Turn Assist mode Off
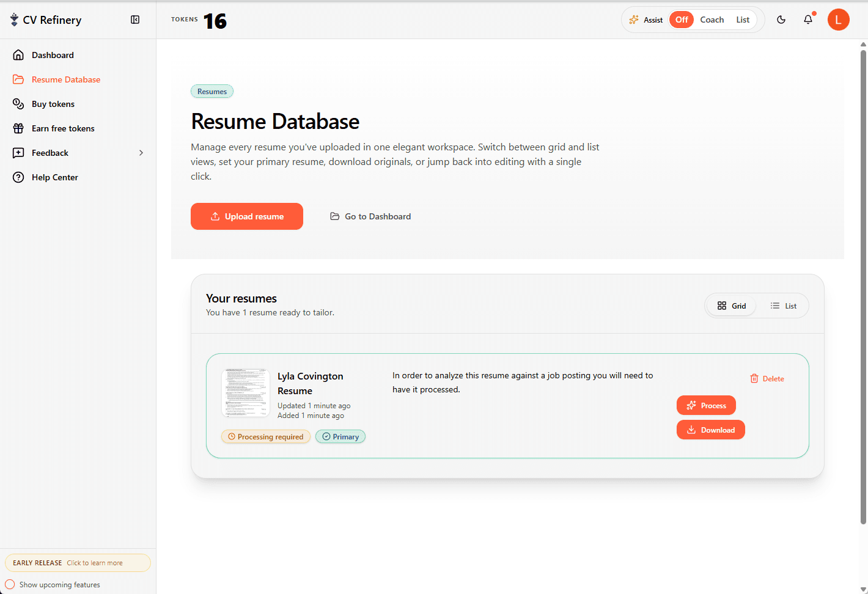This screenshot has height=594, width=868. [681, 19]
